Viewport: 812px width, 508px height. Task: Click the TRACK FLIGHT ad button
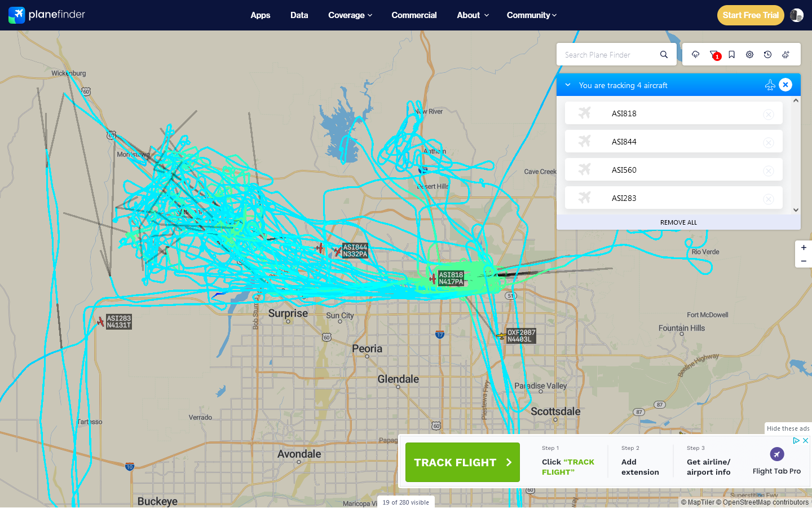pyautogui.click(x=462, y=462)
